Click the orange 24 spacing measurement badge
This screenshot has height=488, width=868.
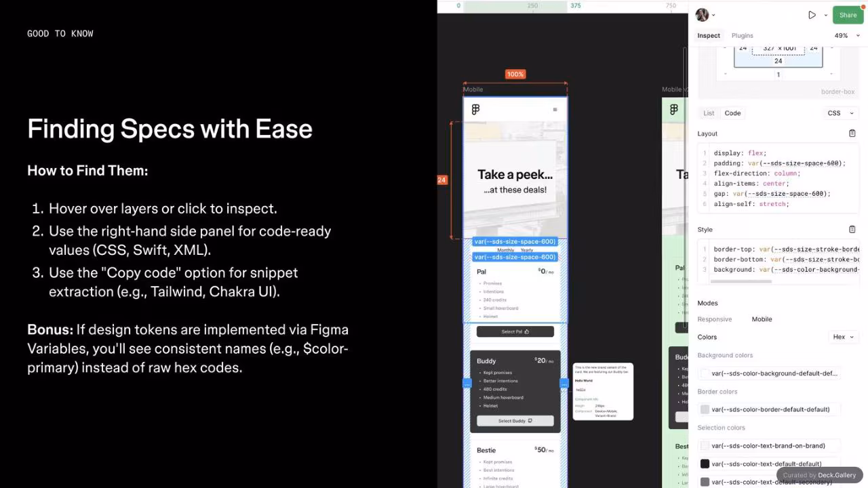442,180
